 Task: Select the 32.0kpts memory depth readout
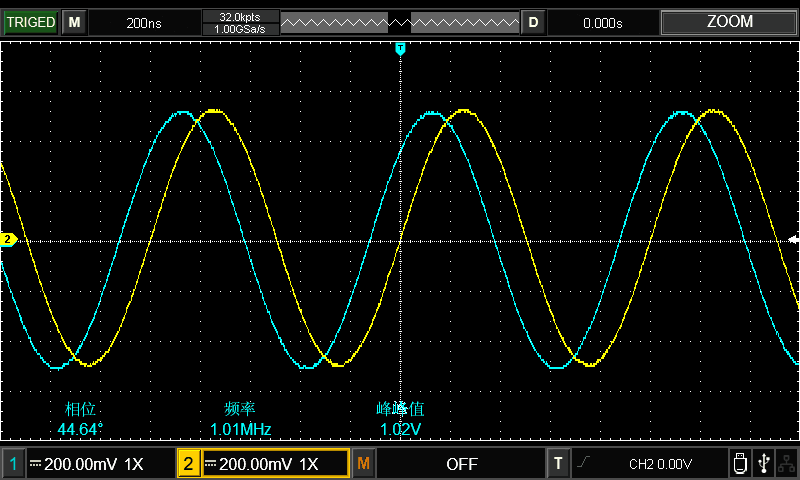pos(240,16)
